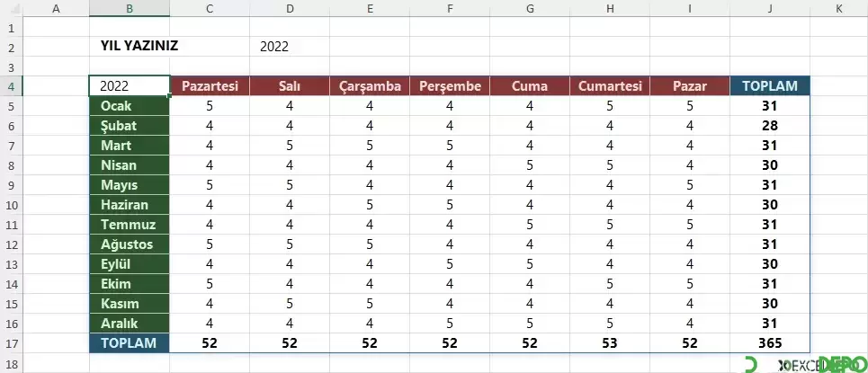Select row 17 header
Image resolution: width=868 pixels, height=373 pixels.
(x=12, y=343)
